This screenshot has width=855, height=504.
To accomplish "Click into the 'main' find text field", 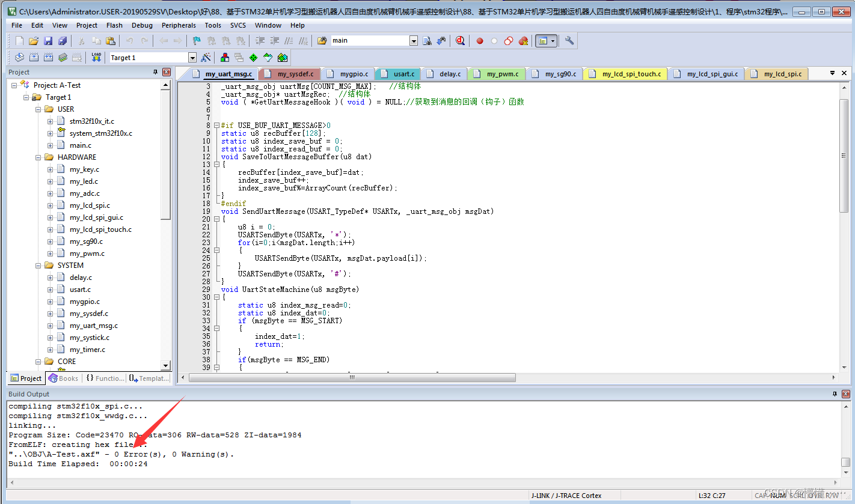I will (370, 41).
